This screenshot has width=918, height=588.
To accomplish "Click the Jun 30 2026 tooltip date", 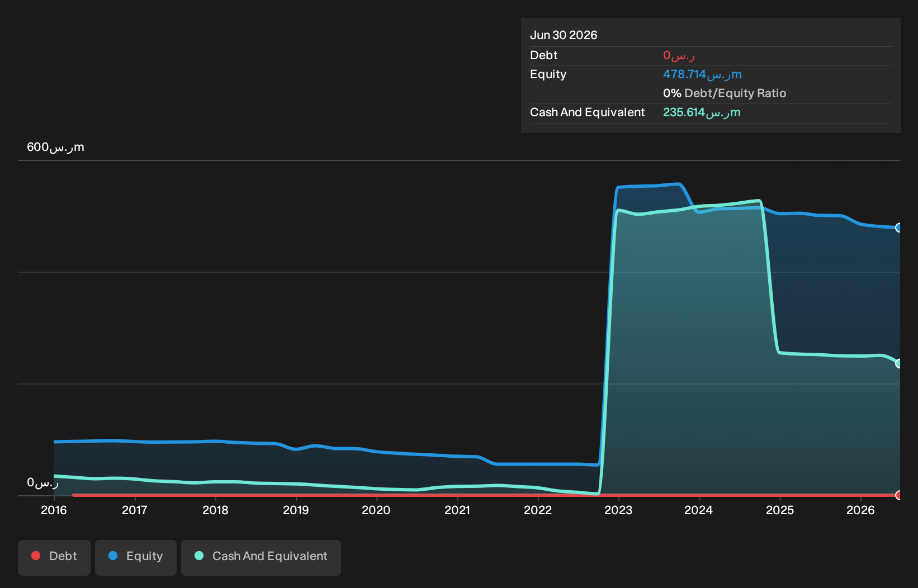I will [x=564, y=35].
